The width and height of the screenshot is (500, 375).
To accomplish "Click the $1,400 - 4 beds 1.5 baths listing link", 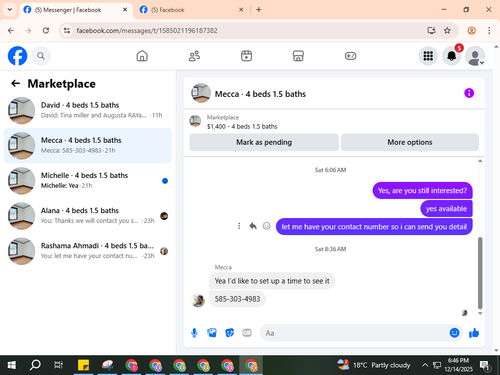I will pos(242,126).
